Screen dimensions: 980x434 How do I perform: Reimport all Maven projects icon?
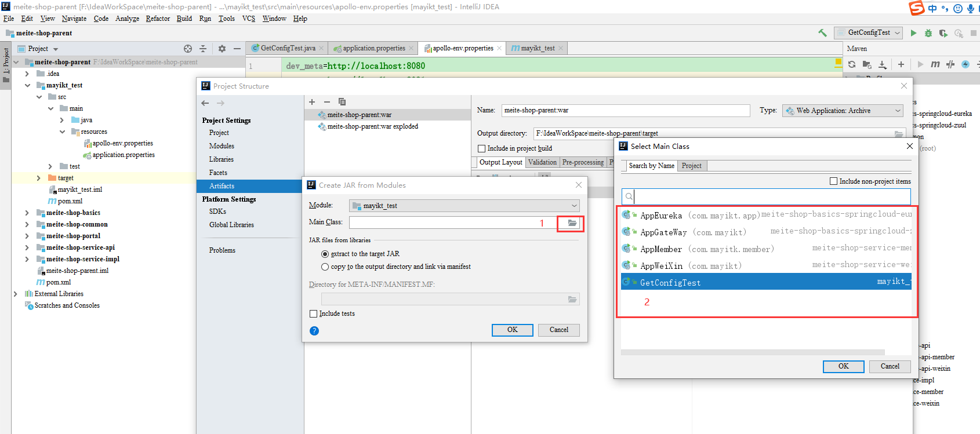[x=852, y=64]
